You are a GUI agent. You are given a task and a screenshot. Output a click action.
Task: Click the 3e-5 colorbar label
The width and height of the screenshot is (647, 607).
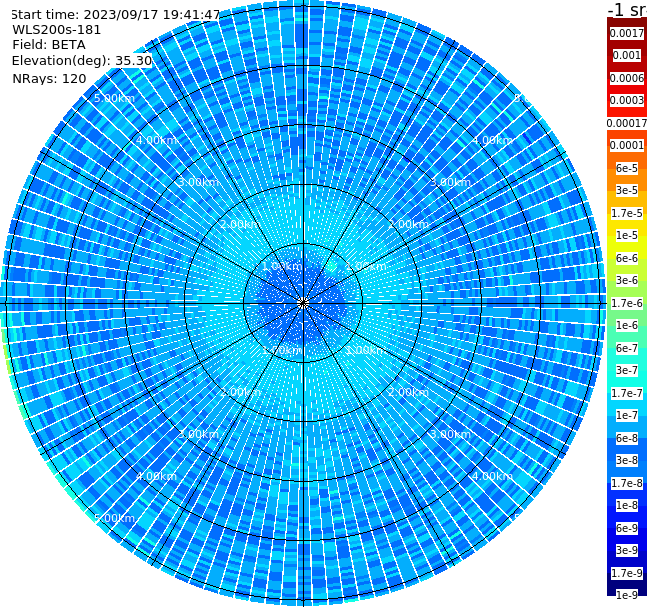[626, 190]
